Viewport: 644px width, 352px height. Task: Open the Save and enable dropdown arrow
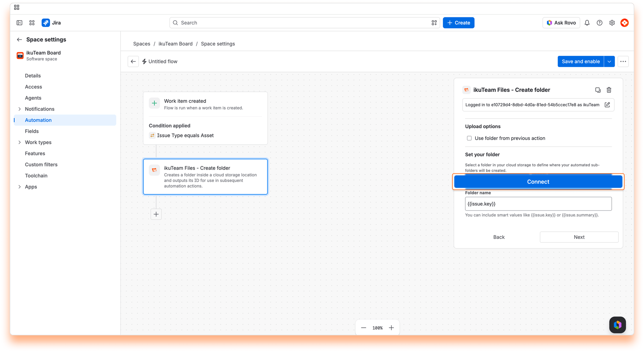[x=609, y=61]
